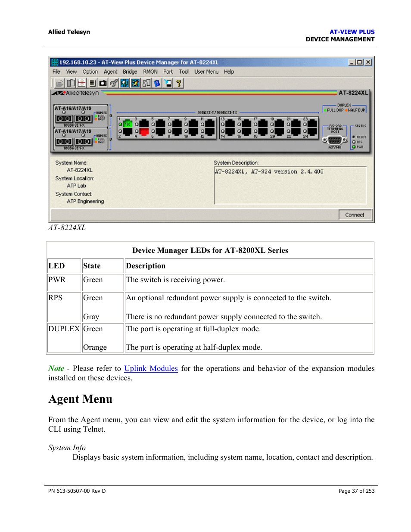This screenshot has height=532, width=411.
Task: Open the File menu
Action: [56, 72]
